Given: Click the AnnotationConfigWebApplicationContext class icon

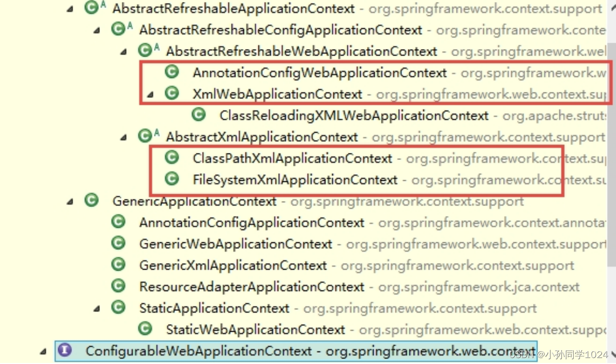Looking at the screenshot, I should [x=171, y=72].
